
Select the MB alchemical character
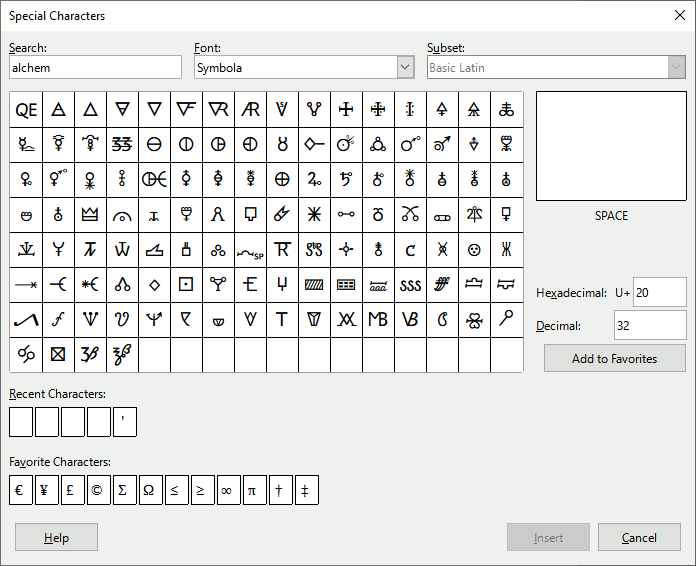click(378, 320)
